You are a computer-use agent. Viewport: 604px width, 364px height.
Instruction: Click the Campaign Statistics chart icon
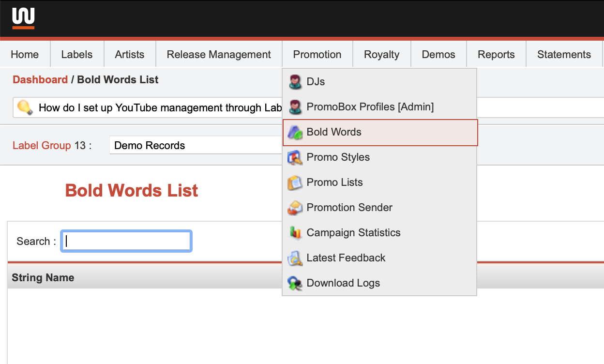point(295,233)
